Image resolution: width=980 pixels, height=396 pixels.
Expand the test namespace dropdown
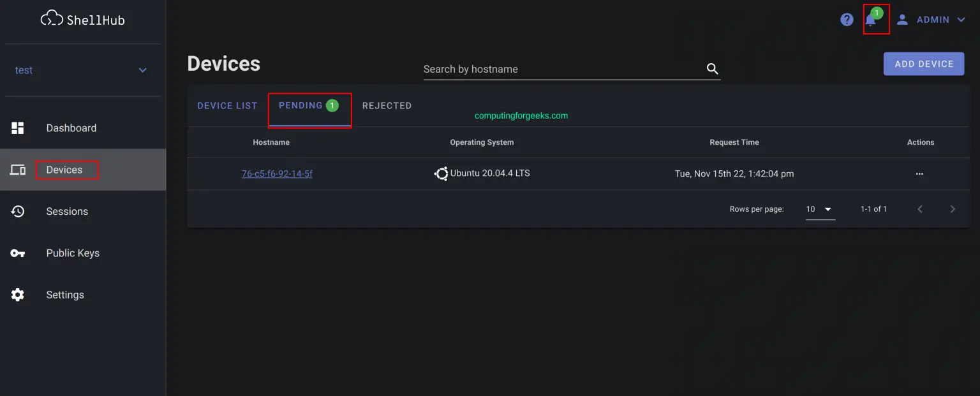point(142,70)
